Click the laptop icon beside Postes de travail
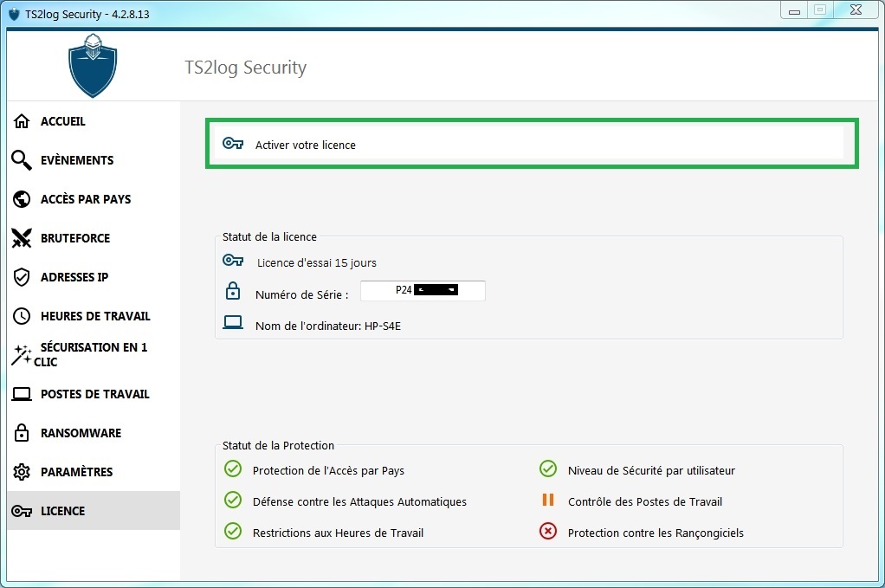This screenshot has height=588, width=885. coord(22,394)
